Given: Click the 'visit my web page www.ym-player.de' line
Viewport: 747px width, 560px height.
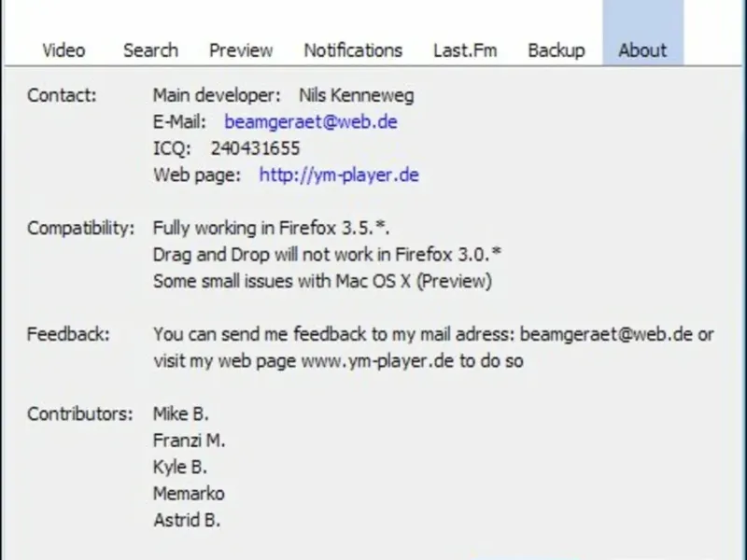Looking at the screenshot, I should point(338,361).
